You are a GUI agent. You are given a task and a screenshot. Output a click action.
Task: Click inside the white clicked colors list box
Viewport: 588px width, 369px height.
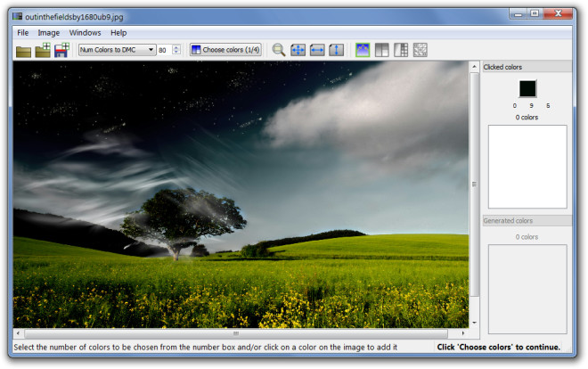click(x=527, y=167)
